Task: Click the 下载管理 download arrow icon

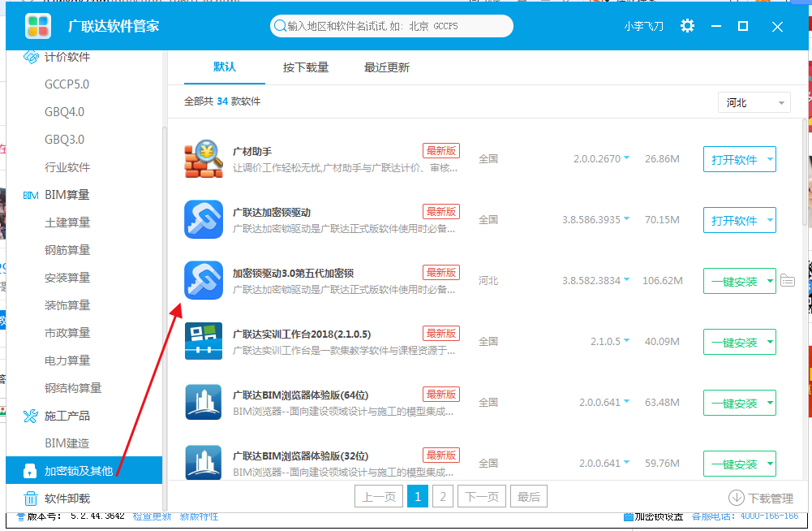Action: click(x=737, y=498)
